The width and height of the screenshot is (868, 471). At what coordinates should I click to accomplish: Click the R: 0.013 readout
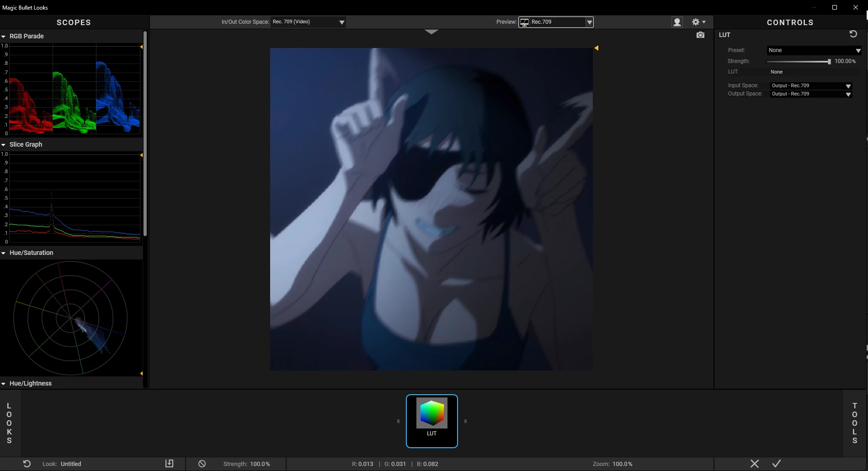[x=362, y=464]
